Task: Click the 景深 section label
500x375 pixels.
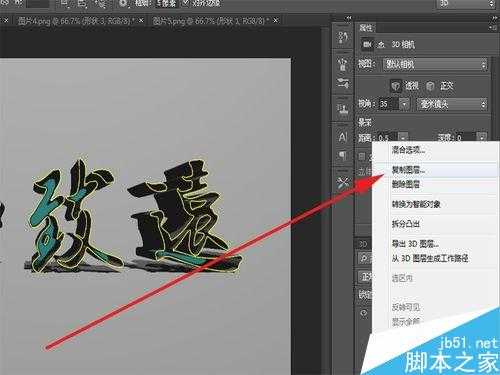Action: point(365,122)
